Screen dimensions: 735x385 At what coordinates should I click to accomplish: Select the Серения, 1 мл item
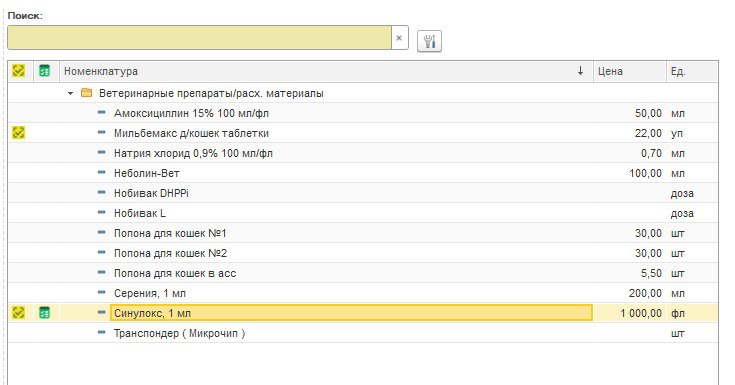pos(150,294)
